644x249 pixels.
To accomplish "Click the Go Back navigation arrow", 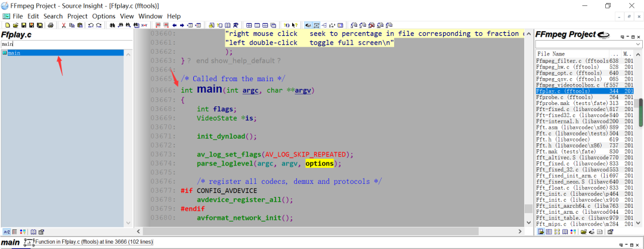I will tap(174, 26).
